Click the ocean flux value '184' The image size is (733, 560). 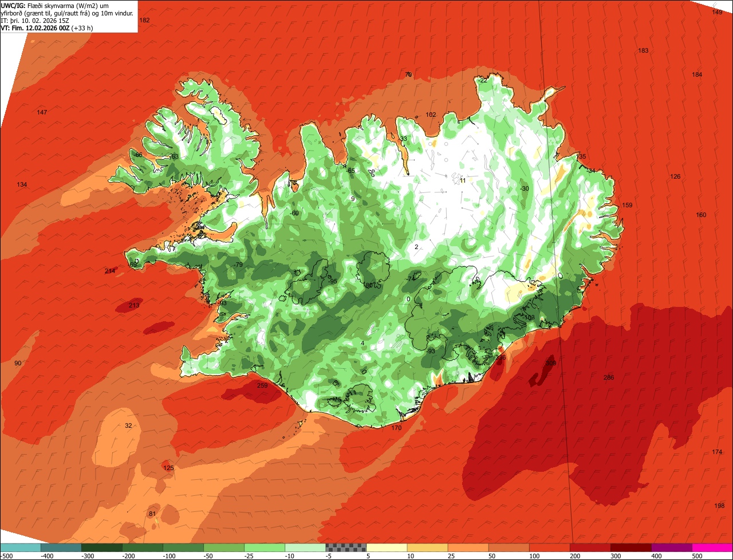click(x=697, y=75)
